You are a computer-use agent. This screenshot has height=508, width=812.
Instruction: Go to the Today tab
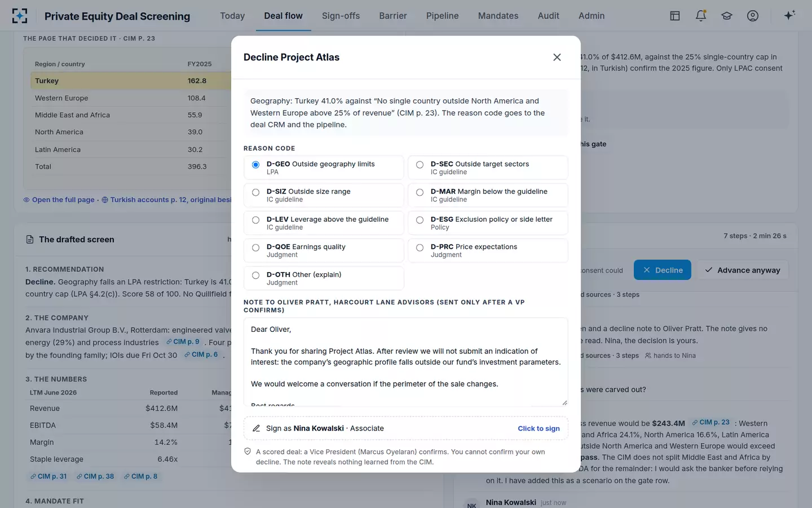[232, 16]
